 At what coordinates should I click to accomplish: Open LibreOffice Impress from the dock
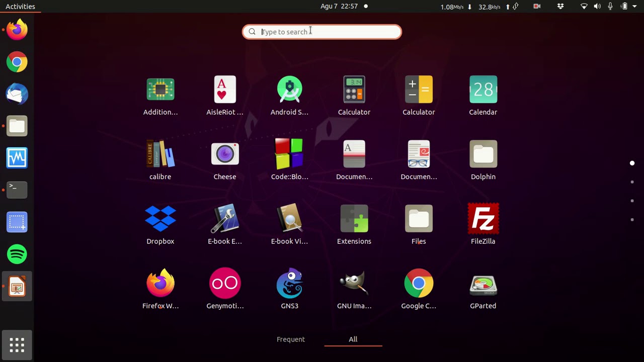(17, 287)
